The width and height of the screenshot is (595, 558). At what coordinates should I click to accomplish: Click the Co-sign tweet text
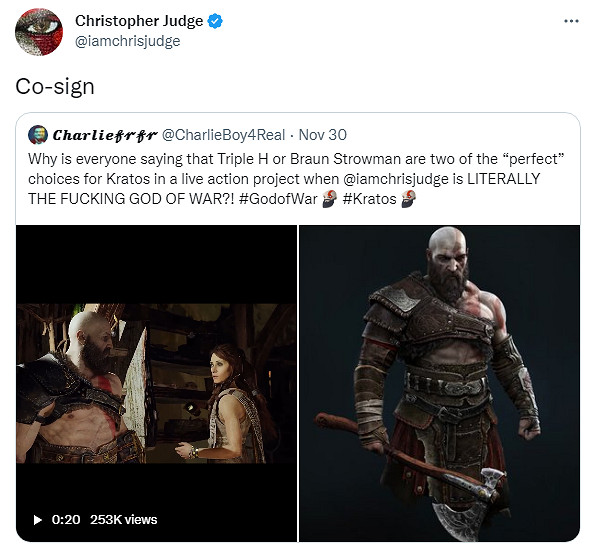[55, 87]
